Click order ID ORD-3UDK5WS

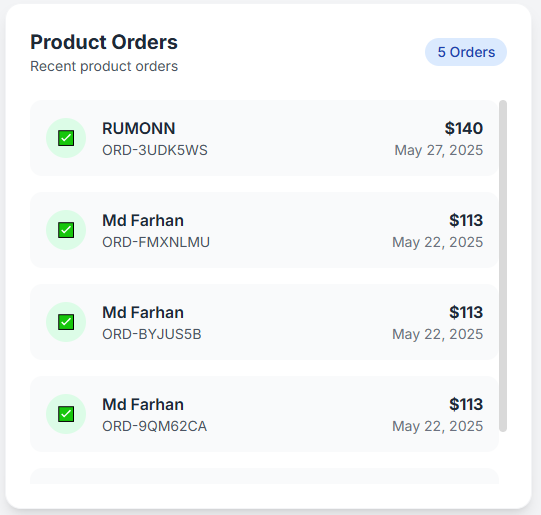[155, 150]
